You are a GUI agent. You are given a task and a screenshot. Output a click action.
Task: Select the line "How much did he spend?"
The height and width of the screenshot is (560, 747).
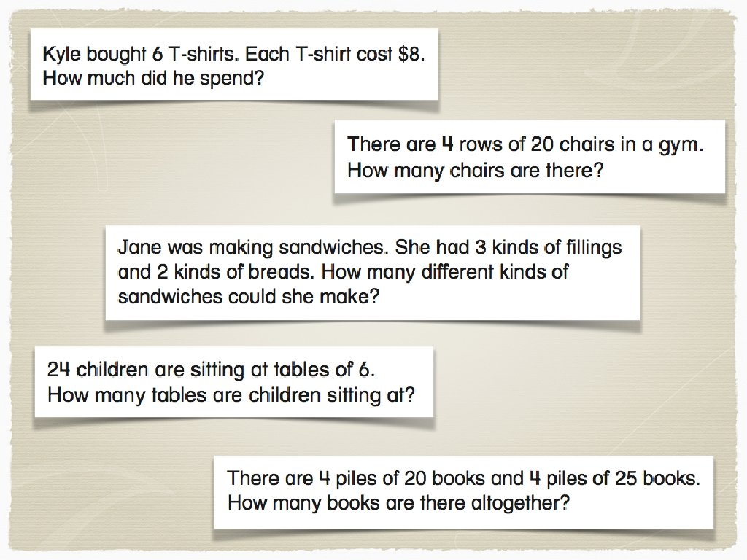point(152,77)
